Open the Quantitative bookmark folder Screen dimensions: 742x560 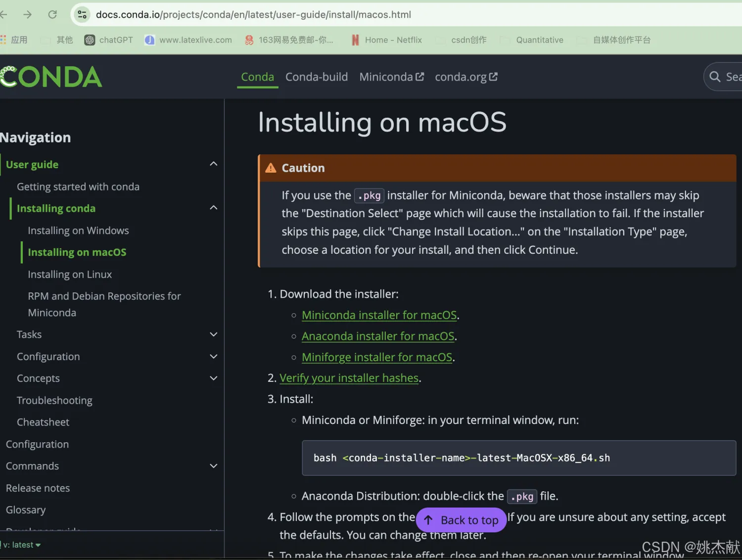(532, 40)
